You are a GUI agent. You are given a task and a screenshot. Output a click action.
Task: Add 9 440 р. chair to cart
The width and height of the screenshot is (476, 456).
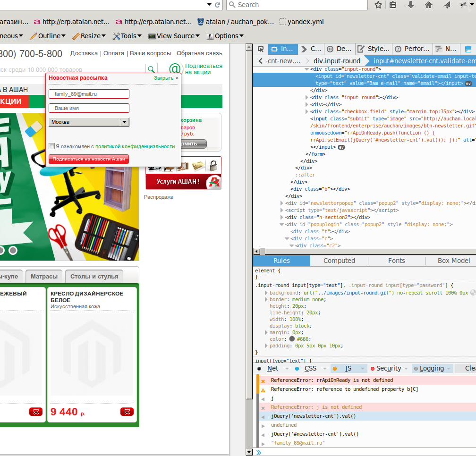(127, 412)
